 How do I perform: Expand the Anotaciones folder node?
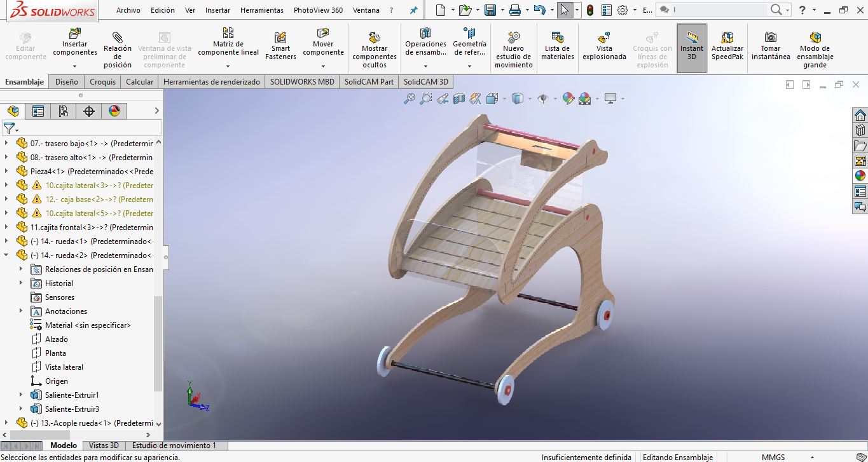click(21, 311)
